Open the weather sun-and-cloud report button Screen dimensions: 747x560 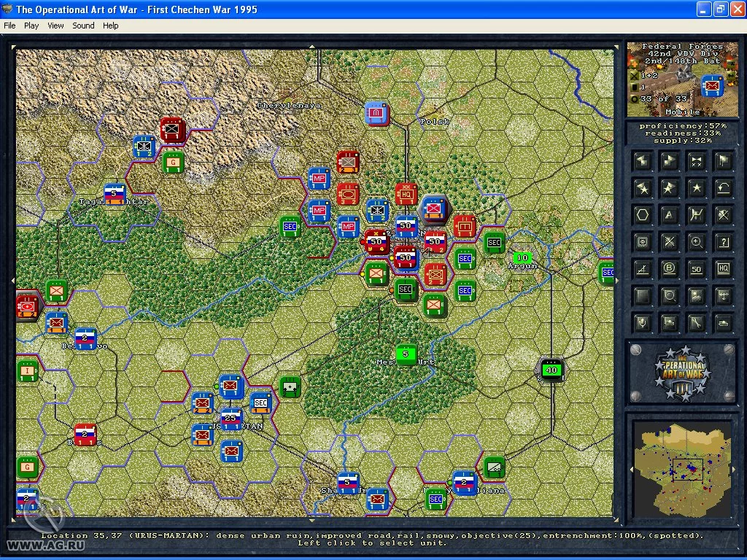click(696, 296)
